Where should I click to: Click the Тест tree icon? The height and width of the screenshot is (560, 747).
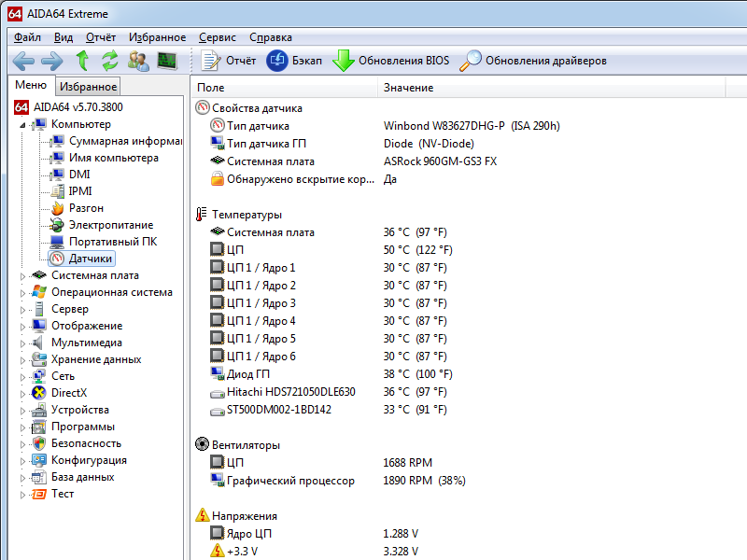pos(39,494)
